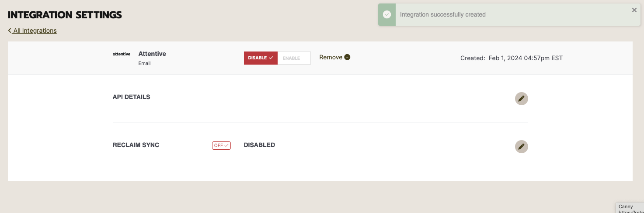Click the API DETAILS heading

(x=131, y=97)
